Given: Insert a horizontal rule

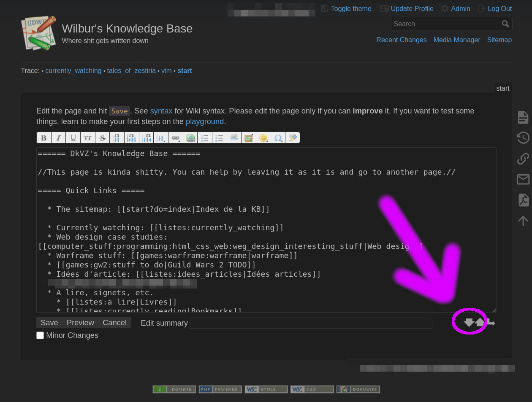Looking at the screenshot, I should pos(234,138).
